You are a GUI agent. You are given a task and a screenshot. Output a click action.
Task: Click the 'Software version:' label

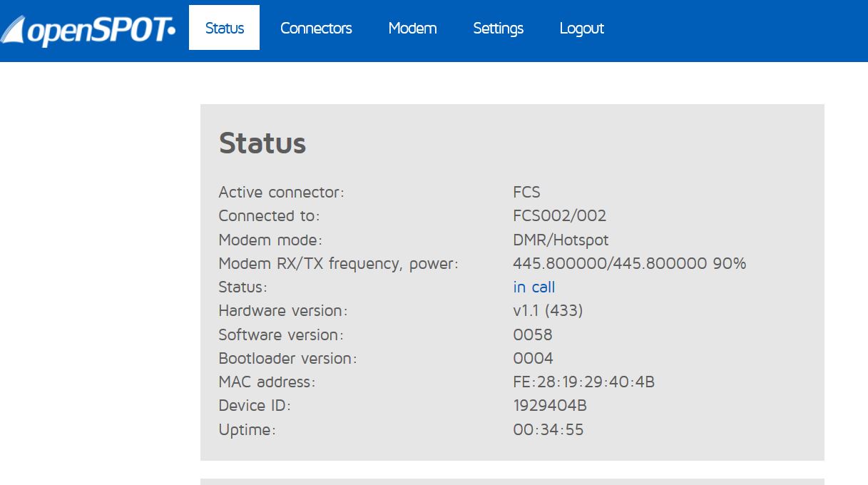pyautogui.click(x=281, y=335)
